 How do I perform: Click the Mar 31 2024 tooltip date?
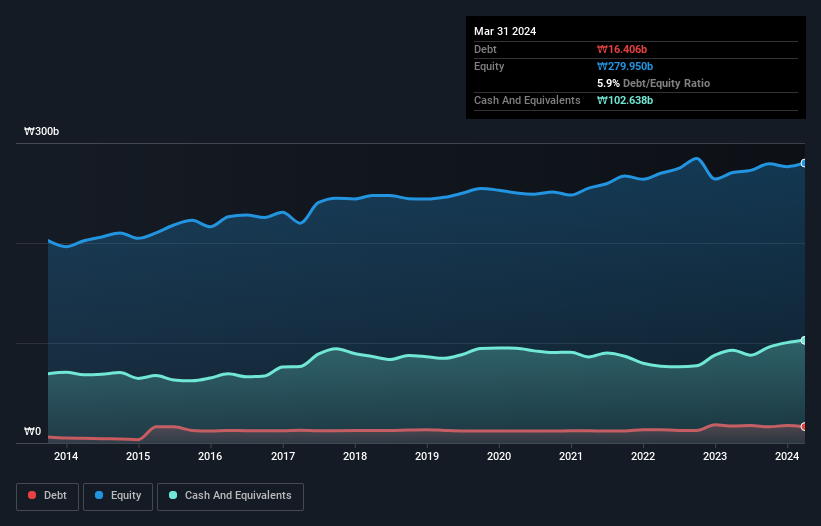click(505, 31)
